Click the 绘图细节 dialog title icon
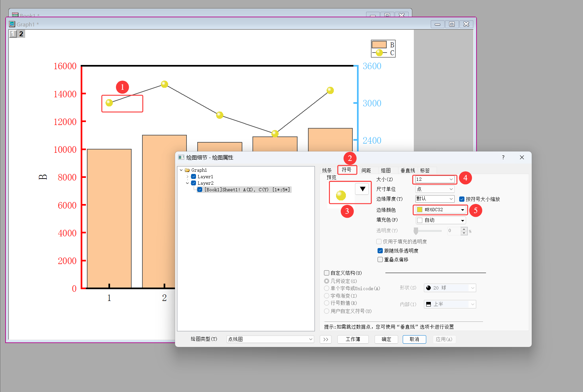 (x=181, y=157)
